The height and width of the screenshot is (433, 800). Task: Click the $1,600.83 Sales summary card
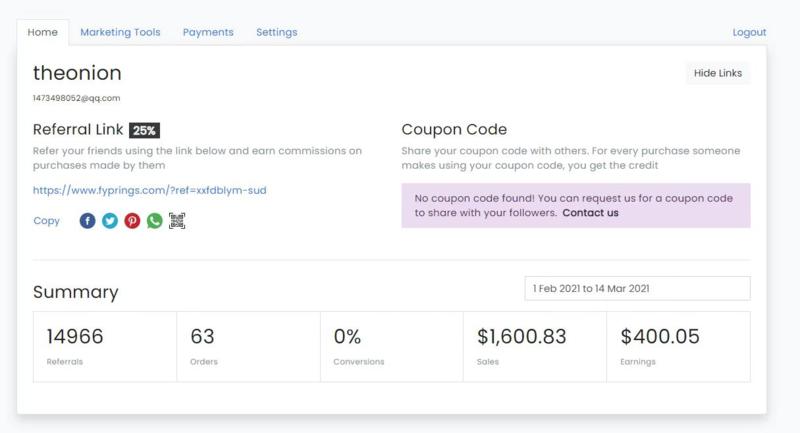coord(535,346)
